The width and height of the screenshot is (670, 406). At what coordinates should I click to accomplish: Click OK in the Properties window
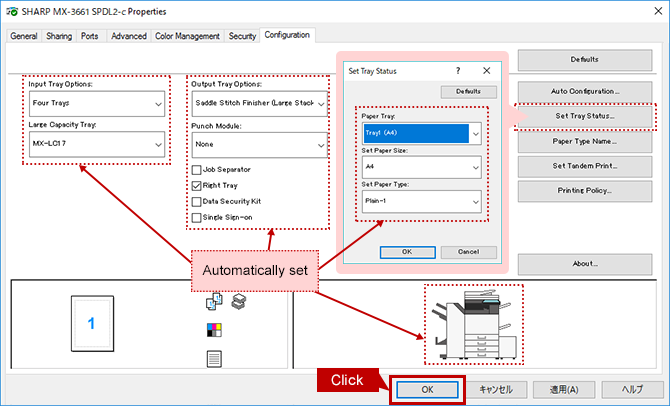click(427, 390)
